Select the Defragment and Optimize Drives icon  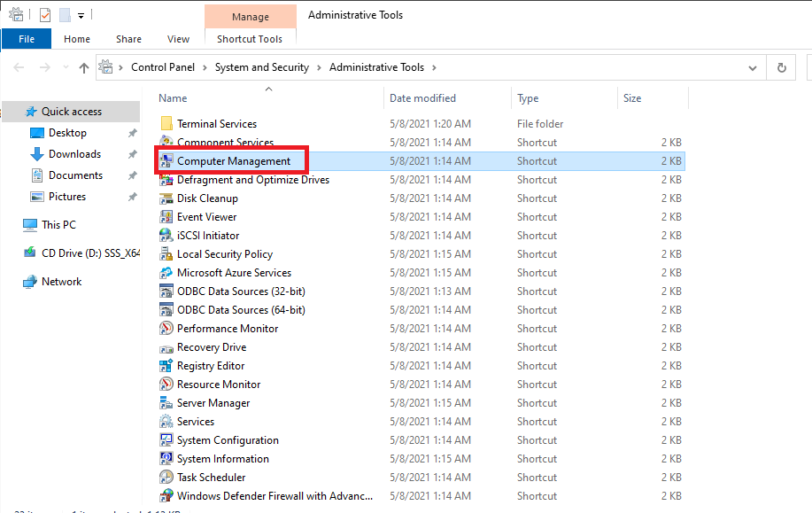[166, 179]
